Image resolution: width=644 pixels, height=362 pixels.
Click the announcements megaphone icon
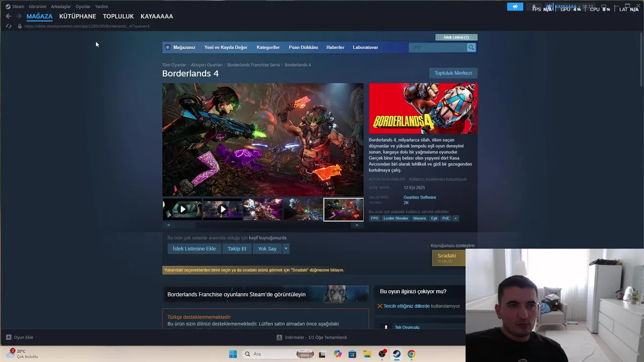[515, 7]
